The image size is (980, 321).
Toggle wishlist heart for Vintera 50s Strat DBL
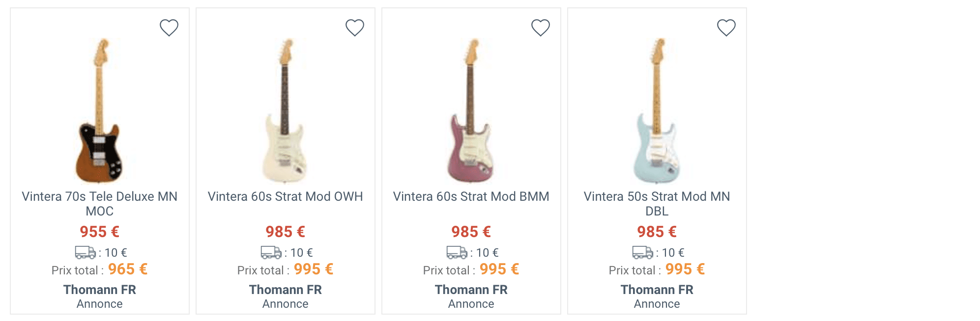pyautogui.click(x=726, y=27)
